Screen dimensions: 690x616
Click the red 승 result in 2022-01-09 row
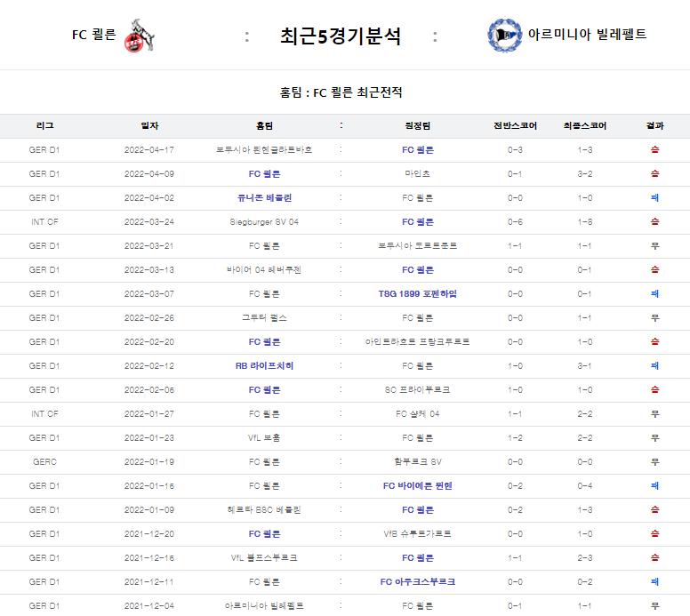pyautogui.click(x=654, y=509)
